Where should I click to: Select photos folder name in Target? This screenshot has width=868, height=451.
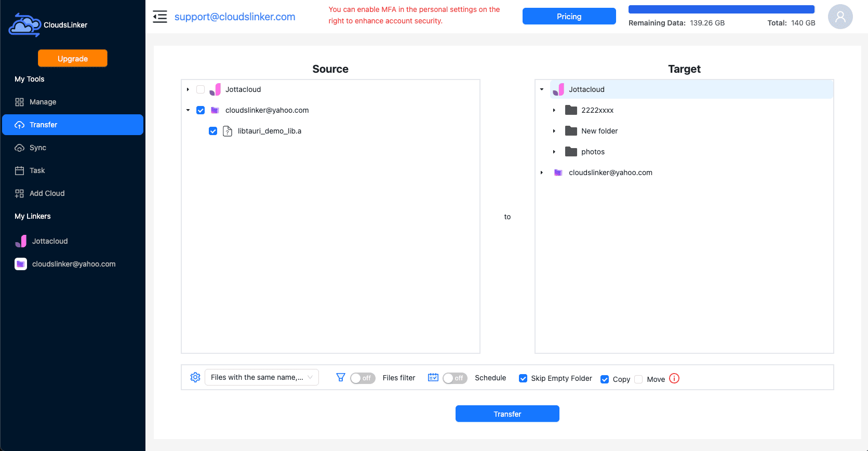click(x=593, y=152)
